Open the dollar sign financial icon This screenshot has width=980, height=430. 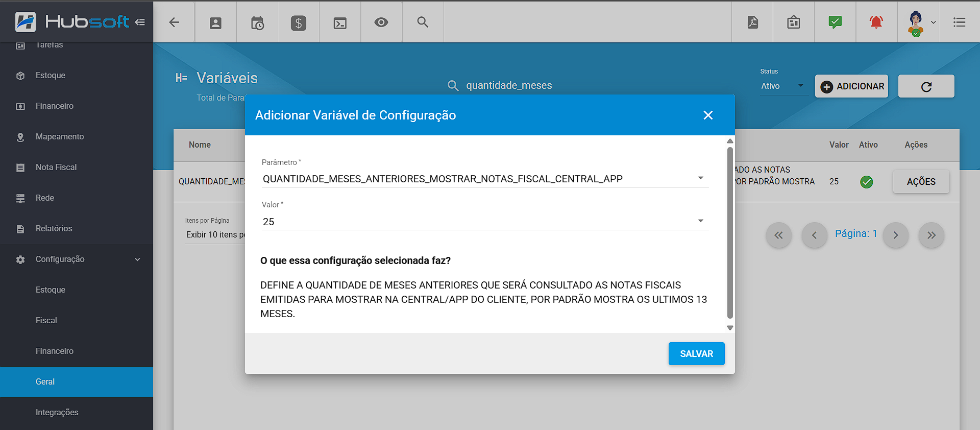(x=299, y=22)
